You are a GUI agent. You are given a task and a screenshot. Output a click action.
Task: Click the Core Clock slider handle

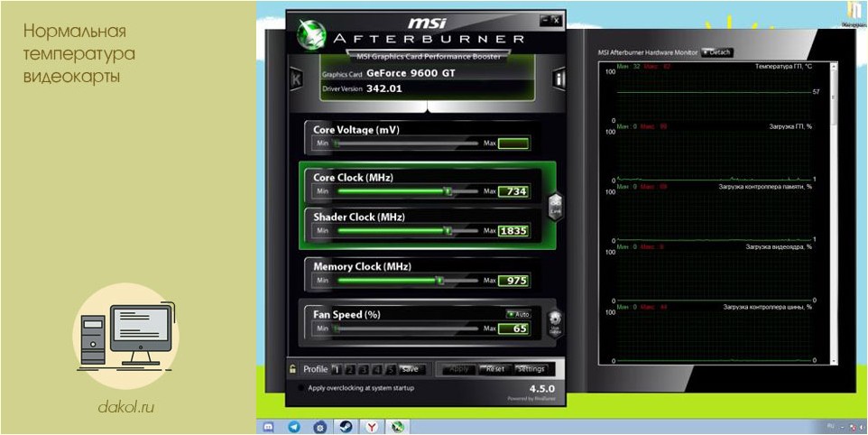[x=449, y=191]
